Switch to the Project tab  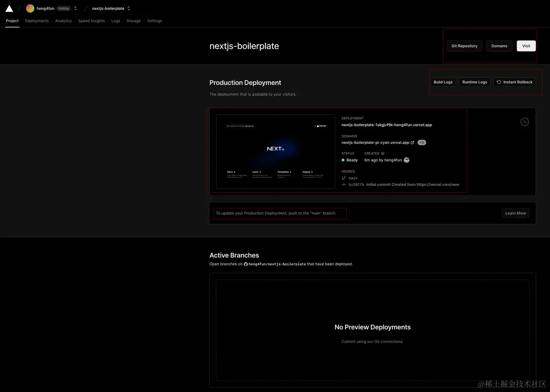click(12, 21)
